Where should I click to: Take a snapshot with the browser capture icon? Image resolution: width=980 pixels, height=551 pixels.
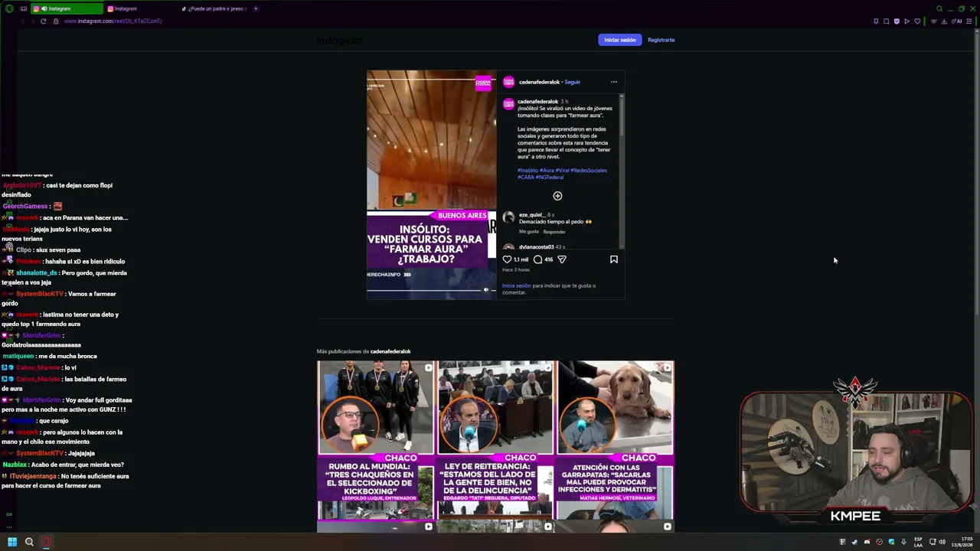coord(887,21)
